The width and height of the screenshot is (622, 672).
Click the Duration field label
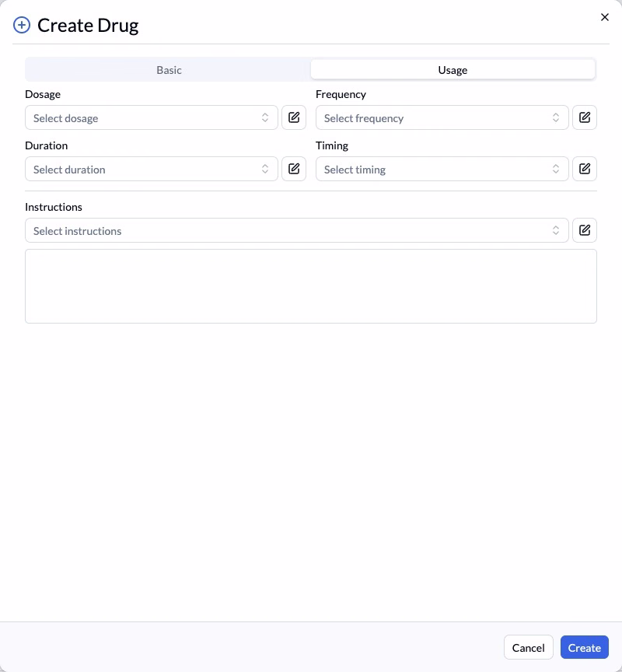tap(47, 145)
